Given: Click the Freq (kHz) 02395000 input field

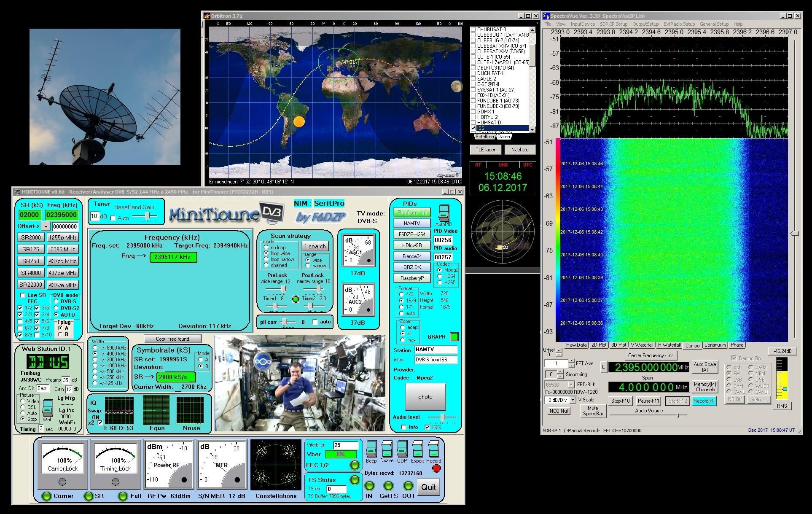Looking at the screenshot, I should pos(62,215).
